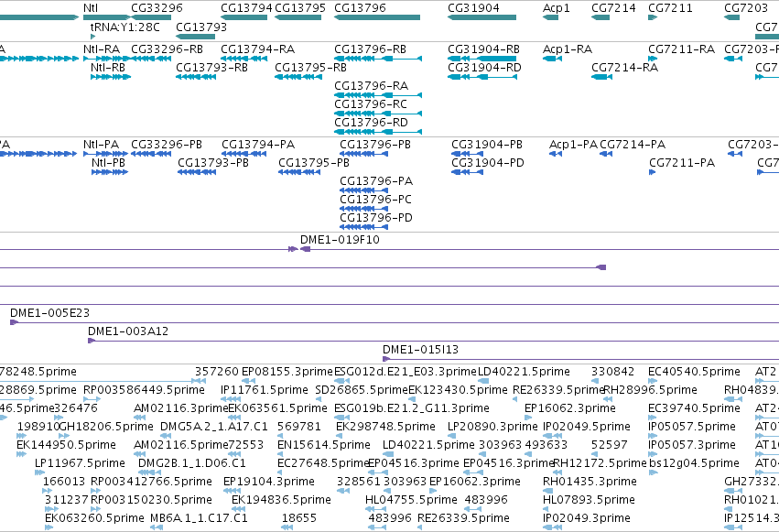Open the RP003412766.5prime EST label
The height and width of the screenshot is (532, 779).
(x=151, y=482)
